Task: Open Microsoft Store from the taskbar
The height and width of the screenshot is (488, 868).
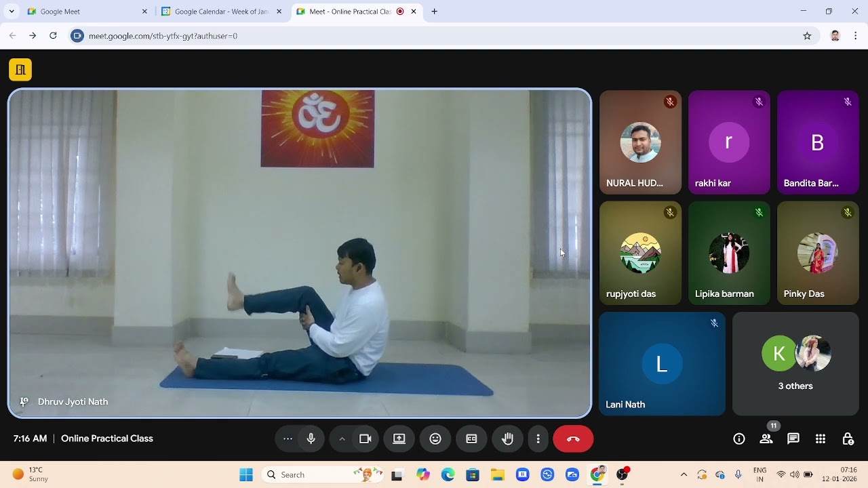Action: click(x=473, y=474)
